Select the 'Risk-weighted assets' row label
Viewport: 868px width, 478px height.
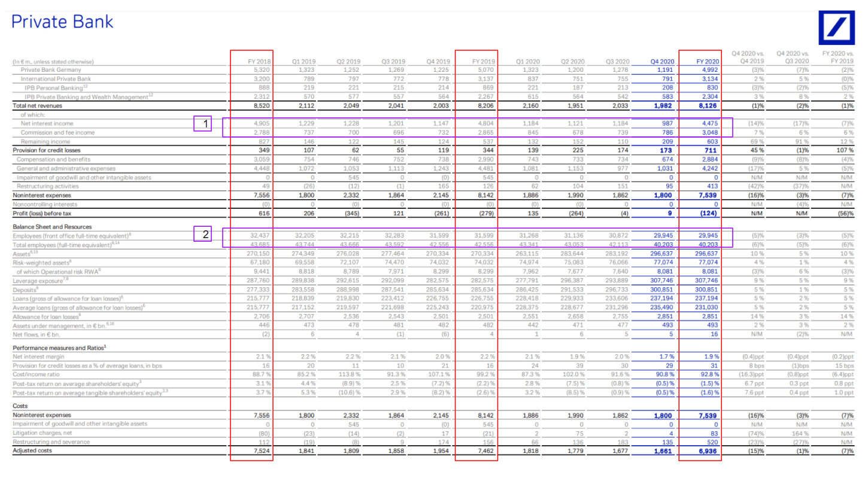point(41,263)
